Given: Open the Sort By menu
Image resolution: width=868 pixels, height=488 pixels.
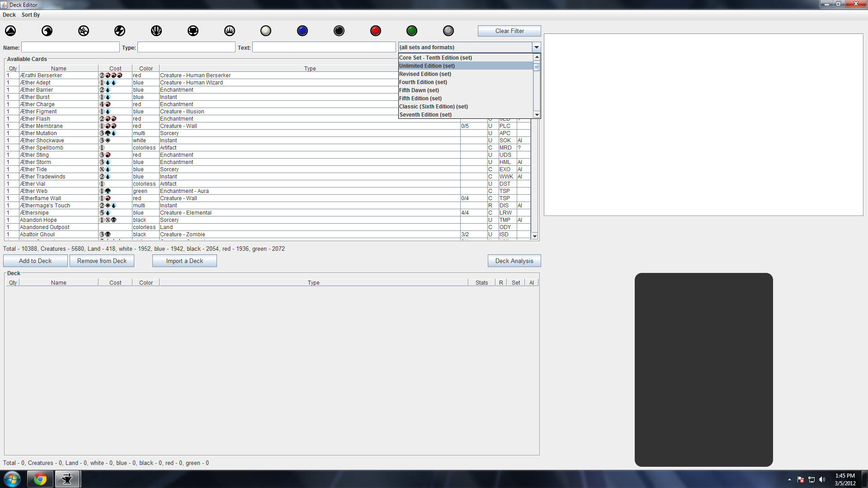Looking at the screenshot, I should tap(31, 15).
